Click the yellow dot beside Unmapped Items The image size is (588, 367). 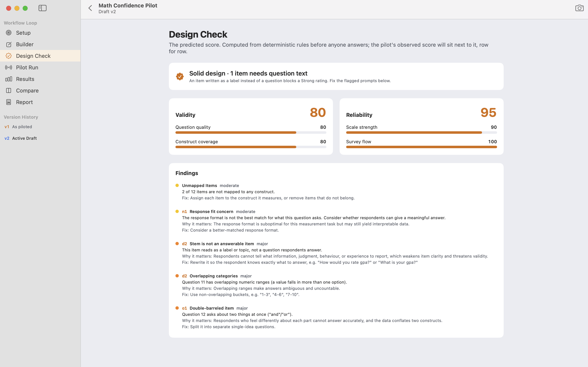click(177, 185)
